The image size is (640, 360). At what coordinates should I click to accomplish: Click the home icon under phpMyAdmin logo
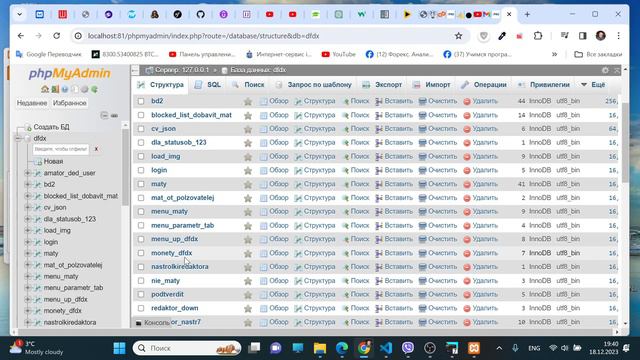coord(45,89)
